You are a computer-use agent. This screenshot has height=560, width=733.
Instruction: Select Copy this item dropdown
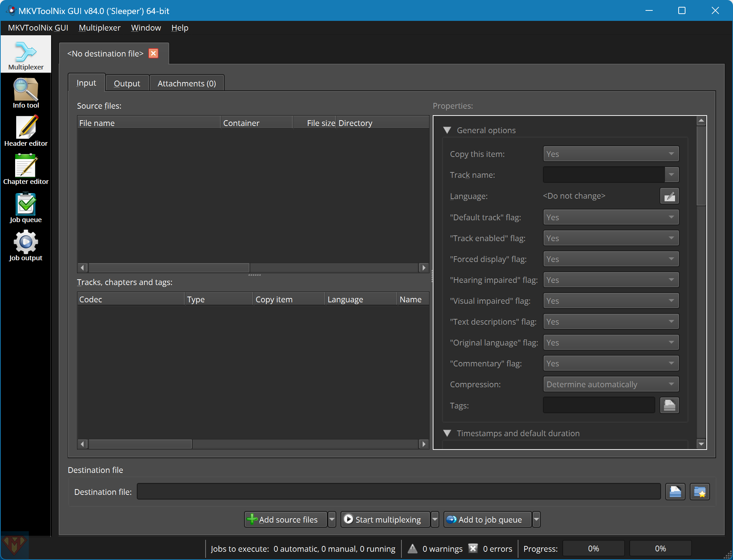click(x=610, y=154)
